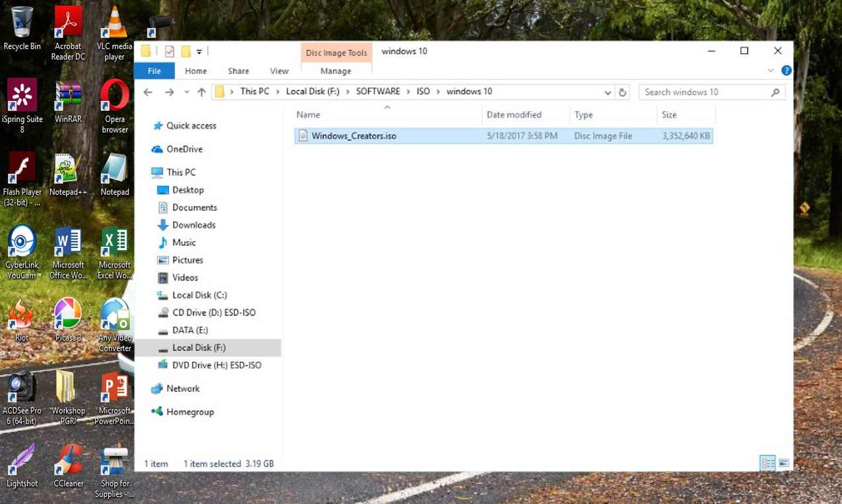Go forward with the Forward arrow
Viewport: 842px width, 504px height.
tap(169, 92)
